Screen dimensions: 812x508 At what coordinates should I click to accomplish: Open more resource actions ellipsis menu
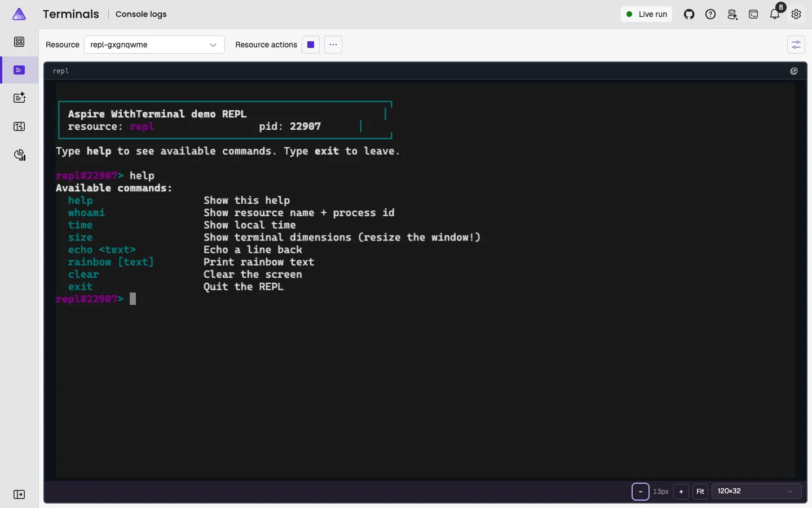pyautogui.click(x=333, y=45)
